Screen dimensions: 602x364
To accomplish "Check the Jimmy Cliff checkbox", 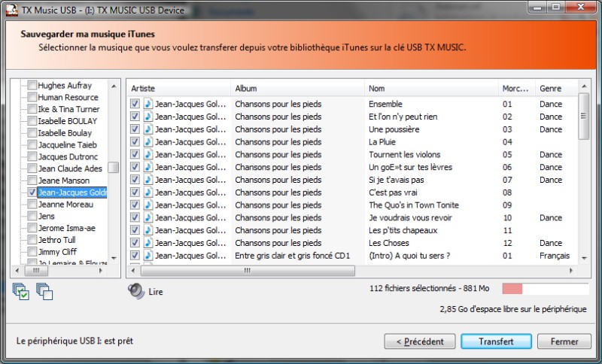I will click(32, 252).
